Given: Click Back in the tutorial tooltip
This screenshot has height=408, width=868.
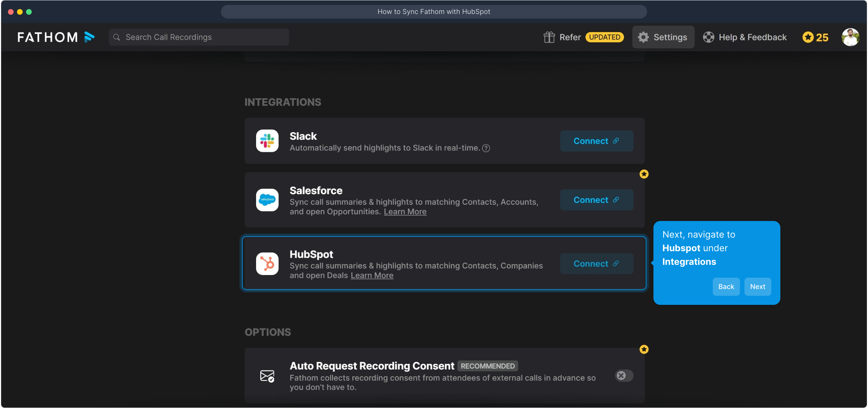Looking at the screenshot, I should pos(726,287).
